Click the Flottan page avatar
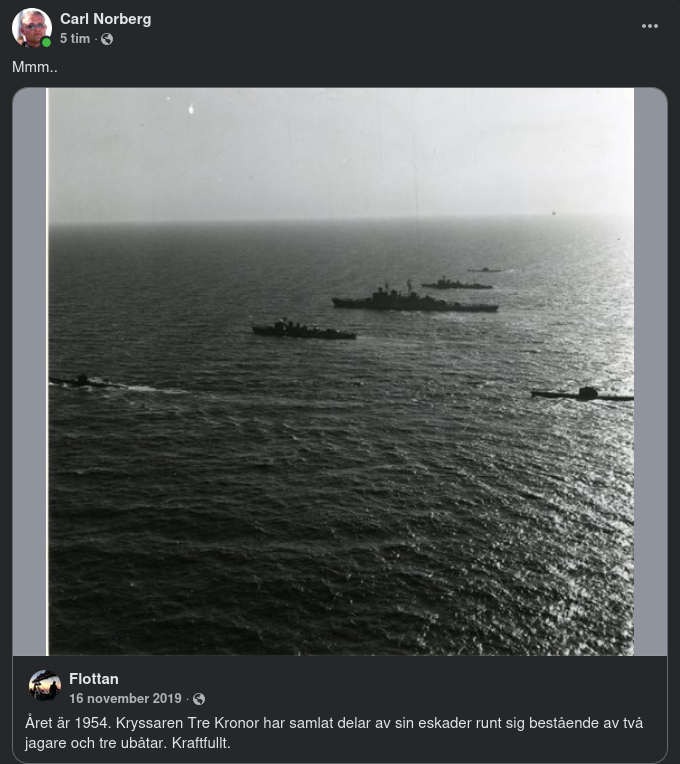The image size is (680, 764). 45,685
